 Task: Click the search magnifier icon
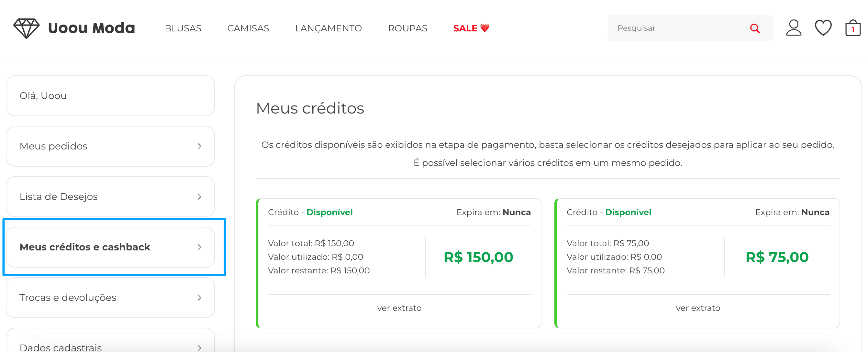coord(755,28)
